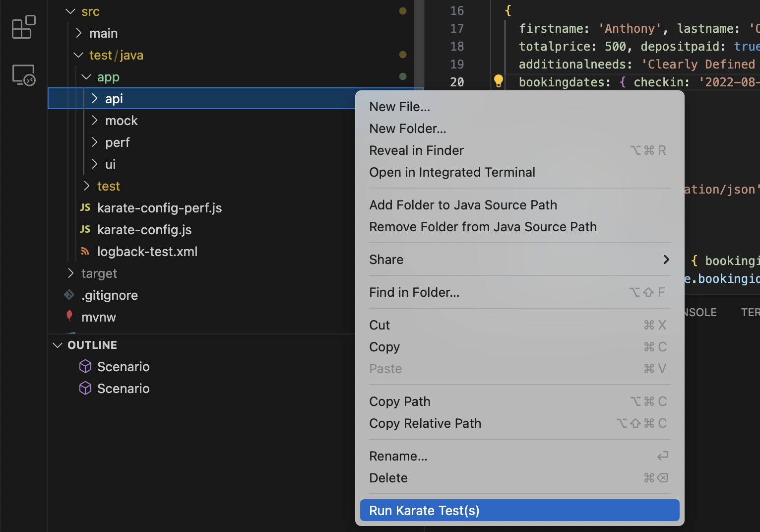Collapse the OUTLINE section
The image size is (760, 532).
(x=58, y=345)
